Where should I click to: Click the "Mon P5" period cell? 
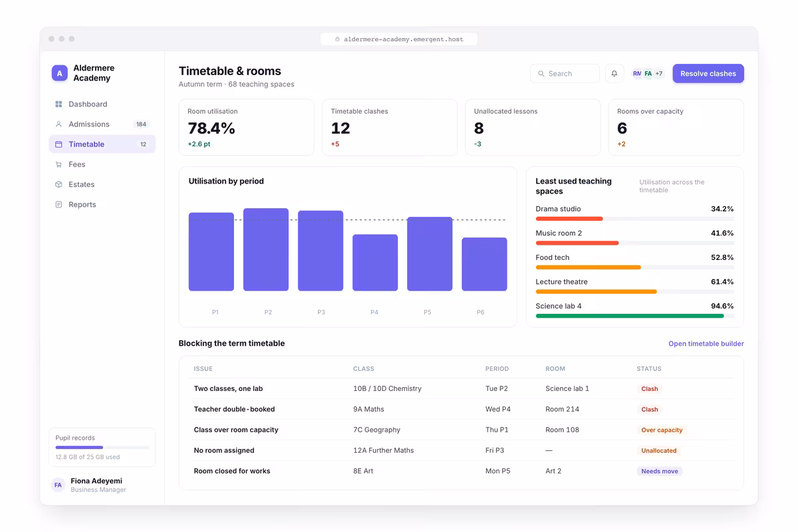pos(498,471)
